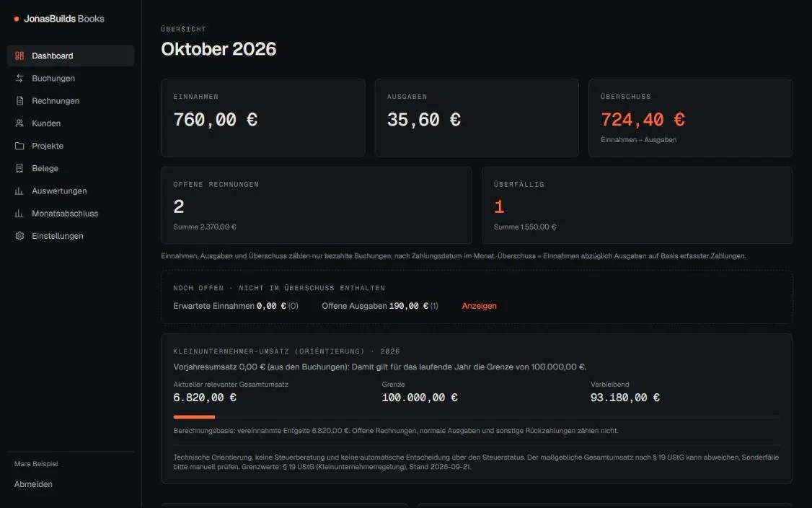Image resolution: width=812 pixels, height=508 pixels.
Task: Click the Einstellungen gear icon
Action: point(19,236)
